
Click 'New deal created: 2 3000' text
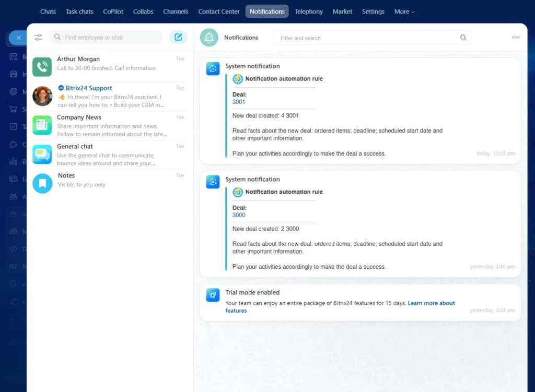(x=265, y=229)
